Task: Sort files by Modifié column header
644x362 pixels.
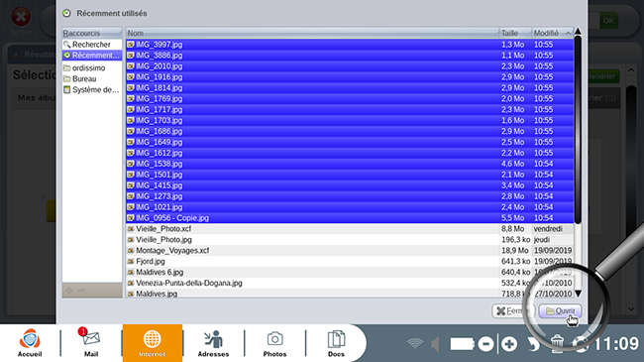Action: click(x=553, y=33)
